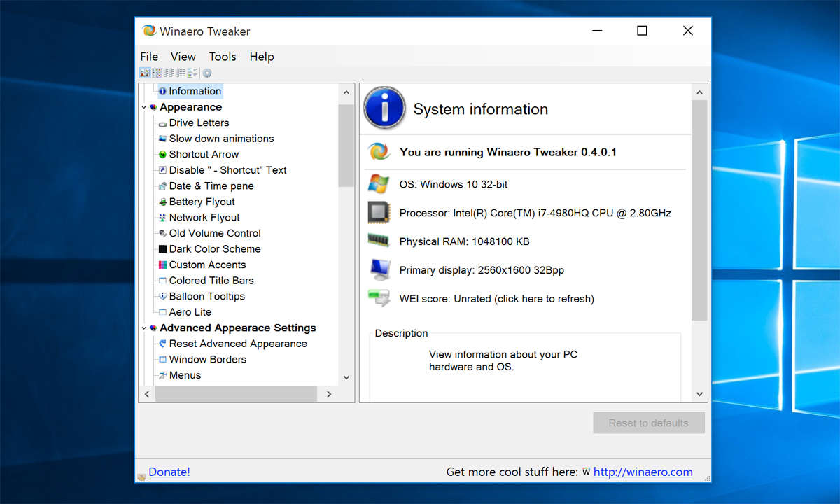Viewport: 840px width, 504px height.
Task: Click the info pane's scroll-up arrow
Action: point(699,92)
